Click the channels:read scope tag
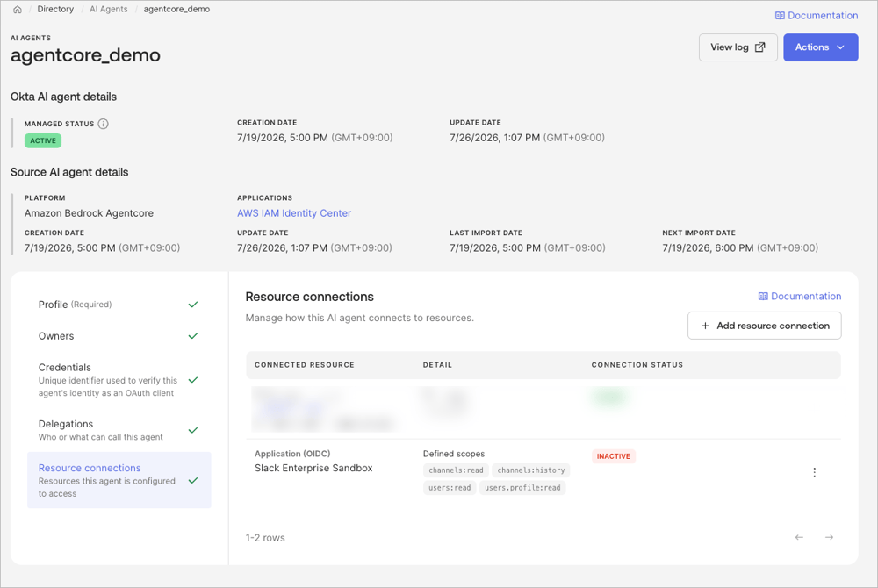 (456, 470)
